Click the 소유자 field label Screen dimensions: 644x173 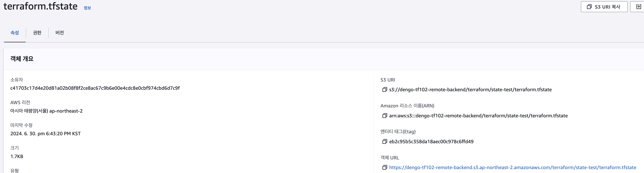coord(16,80)
